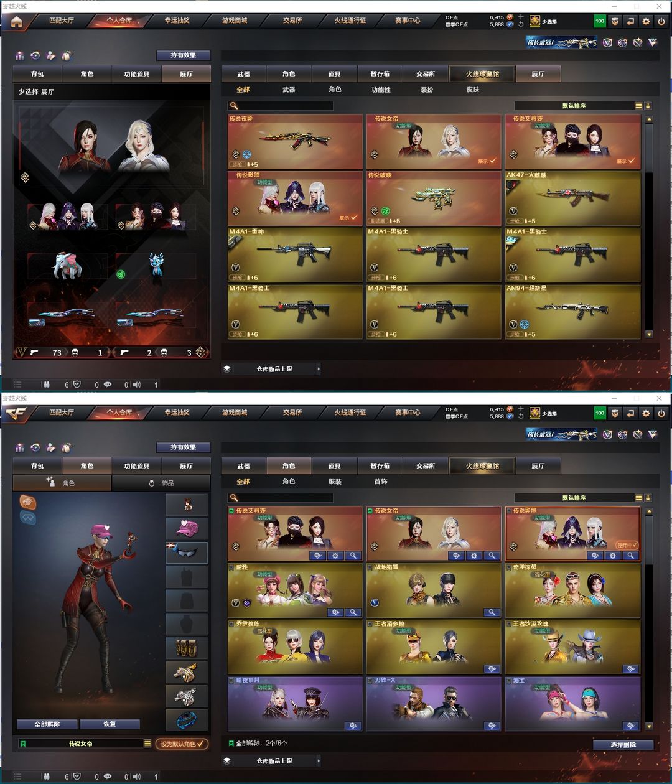
Task: Click the circular replay icon in the lower window's left toolbar
Action: pyautogui.click(x=35, y=447)
